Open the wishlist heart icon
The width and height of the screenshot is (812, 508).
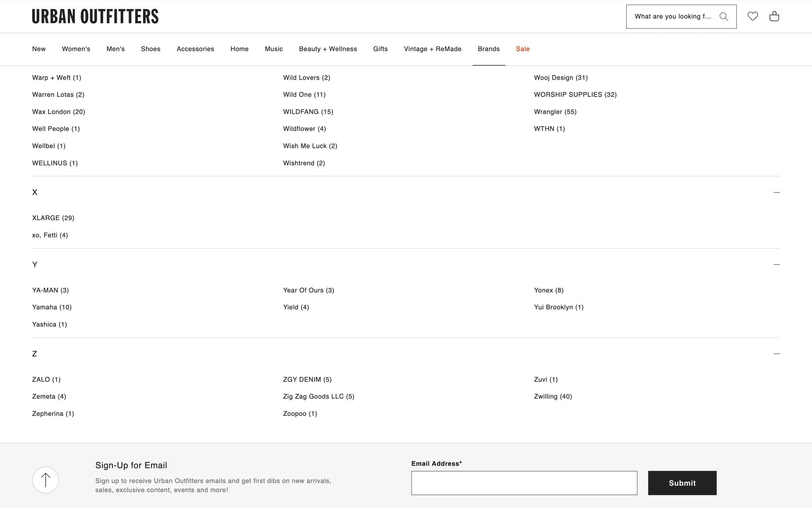click(753, 16)
